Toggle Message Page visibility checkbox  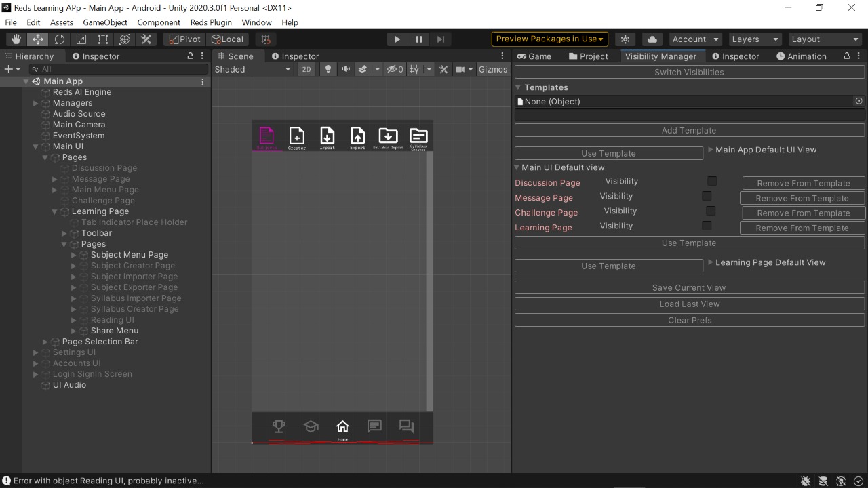pos(707,196)
